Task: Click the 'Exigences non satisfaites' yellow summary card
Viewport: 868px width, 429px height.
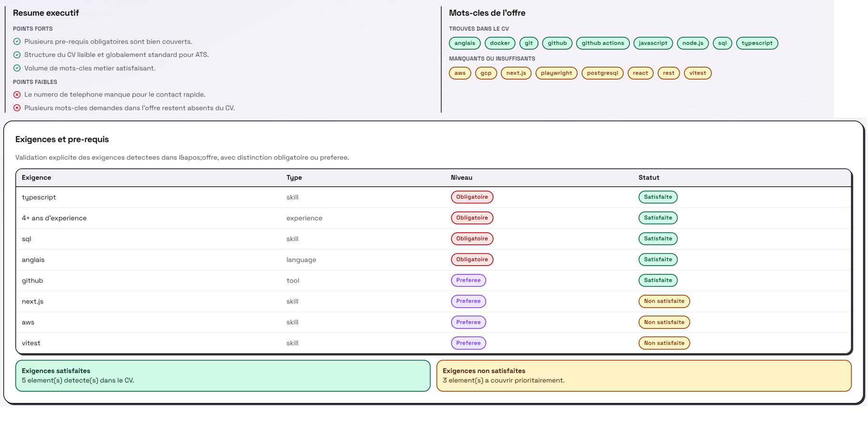Action: [644, 376]
